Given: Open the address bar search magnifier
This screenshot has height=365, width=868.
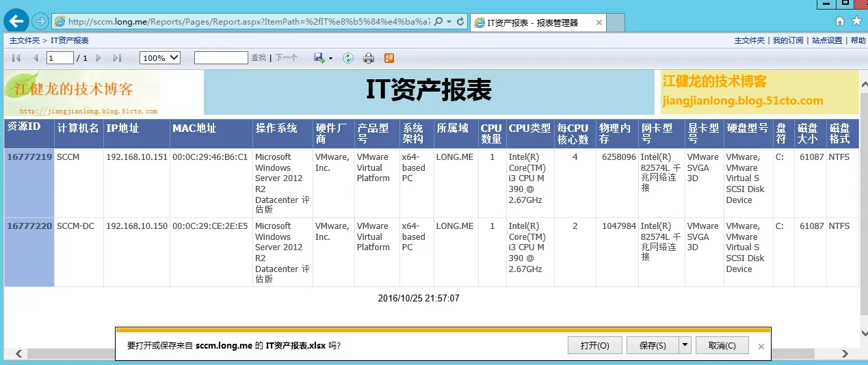Looking at the screenshot, I should (438, 22).
